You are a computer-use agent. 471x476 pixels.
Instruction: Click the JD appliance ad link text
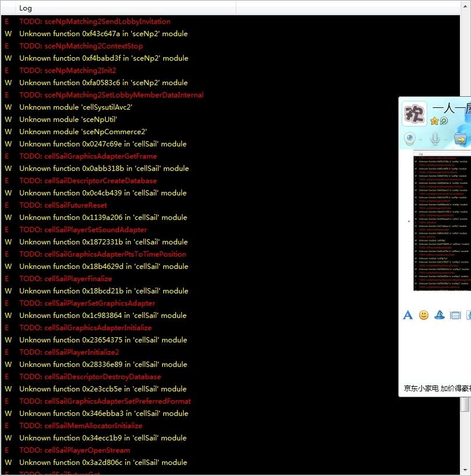pyautogui.click(x=437, y=388)
